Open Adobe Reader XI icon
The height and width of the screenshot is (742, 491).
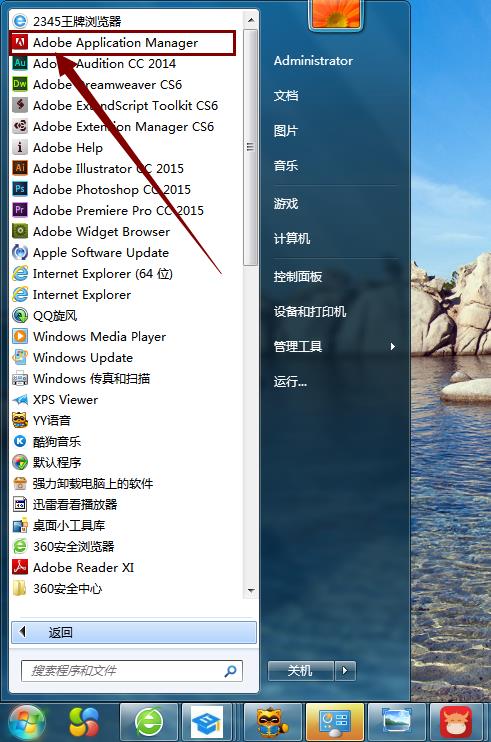click(x=20, y=567)
